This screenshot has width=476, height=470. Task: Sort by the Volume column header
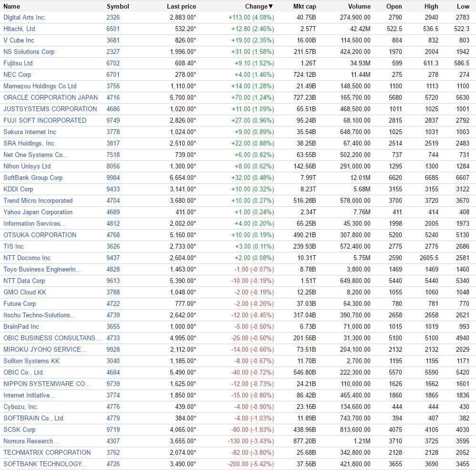click(359, 6)
